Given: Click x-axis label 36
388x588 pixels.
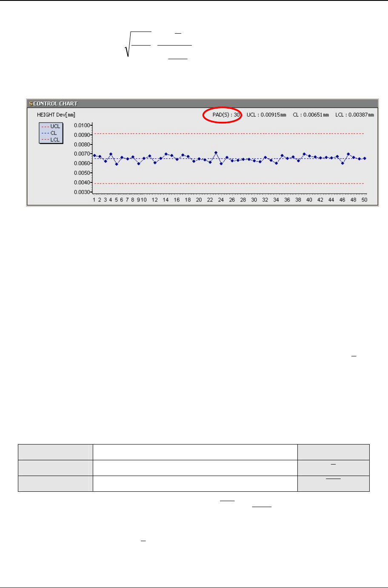Looking at the screenshot, I should point(287,200).
